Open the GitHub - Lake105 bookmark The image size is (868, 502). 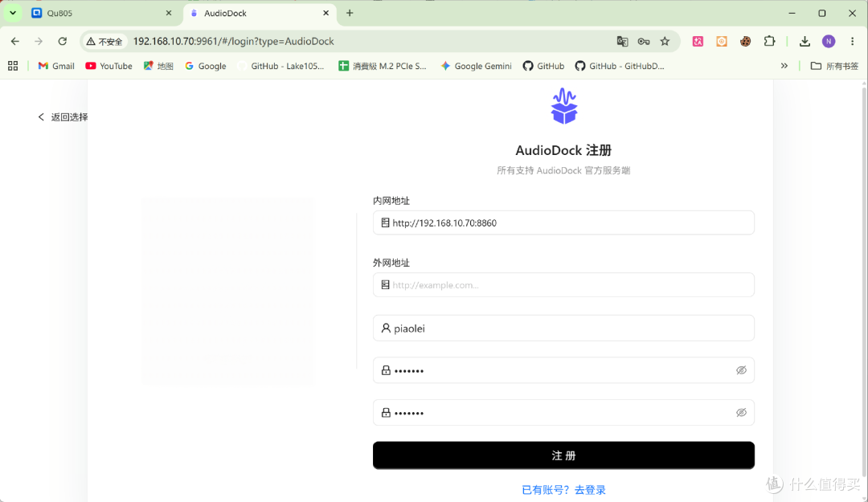coord(280,66)
